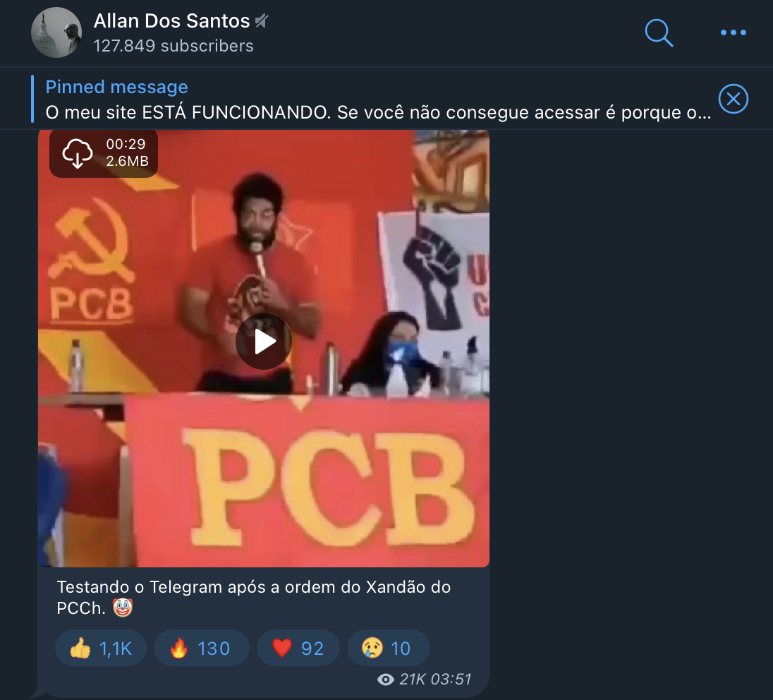Click the 00:29 video duration badge
The width and height of the screenshot is (773, 700).
(x=126, y=144)
